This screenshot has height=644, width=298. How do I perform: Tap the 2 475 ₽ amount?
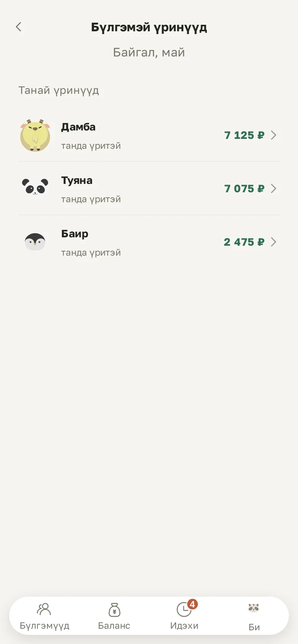point(244,242)
